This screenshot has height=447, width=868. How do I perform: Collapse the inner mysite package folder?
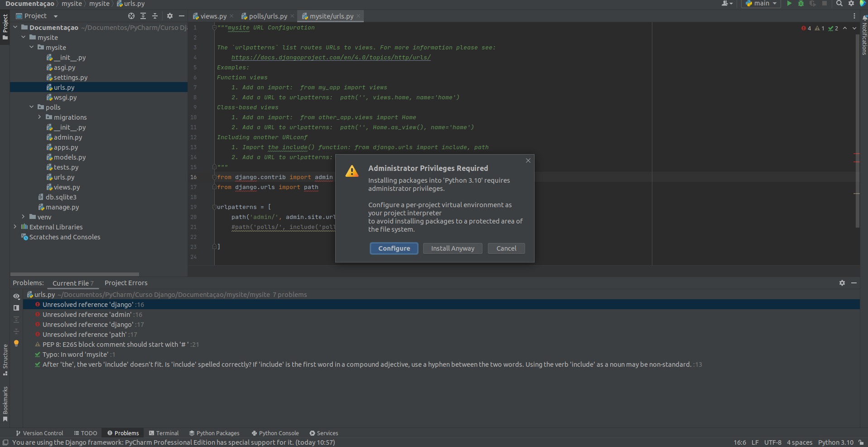pyautogui.click(x=32, y=47)
